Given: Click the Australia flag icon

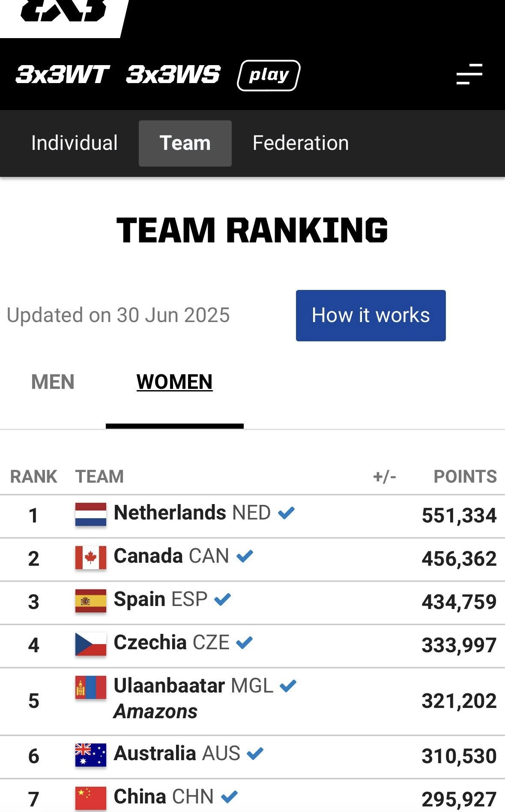Looking at the screenshot, I should pos(91,755).
